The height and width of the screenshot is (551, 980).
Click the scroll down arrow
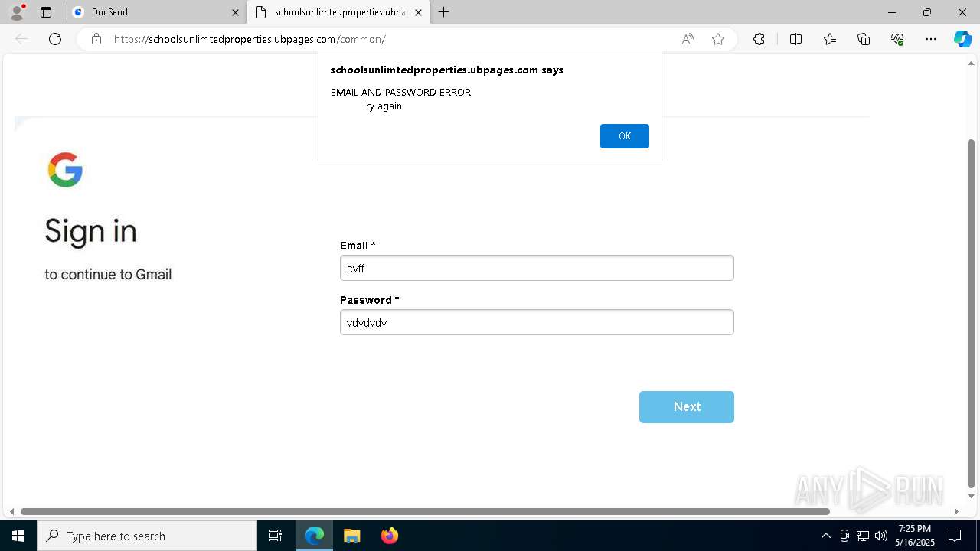tap(972, 497)
